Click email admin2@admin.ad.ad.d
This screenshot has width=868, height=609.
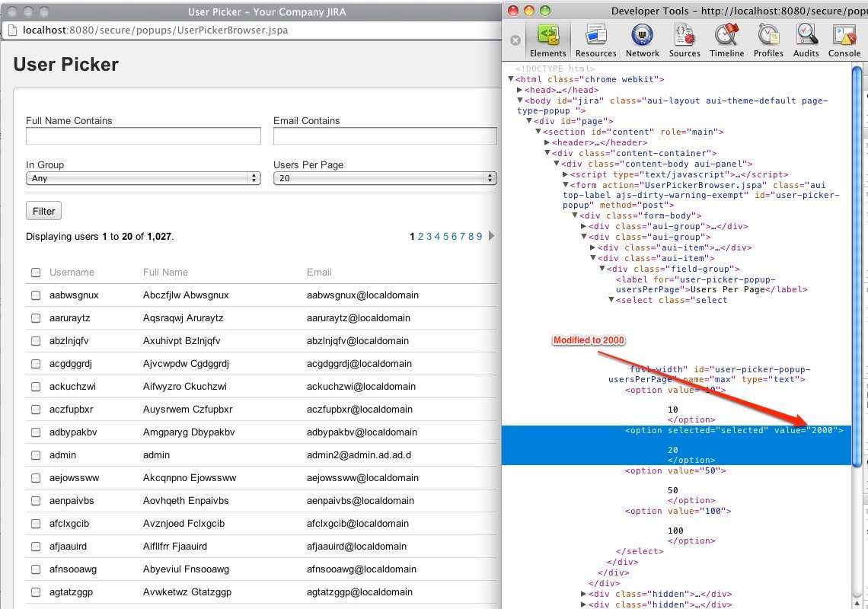coord(359,455)
